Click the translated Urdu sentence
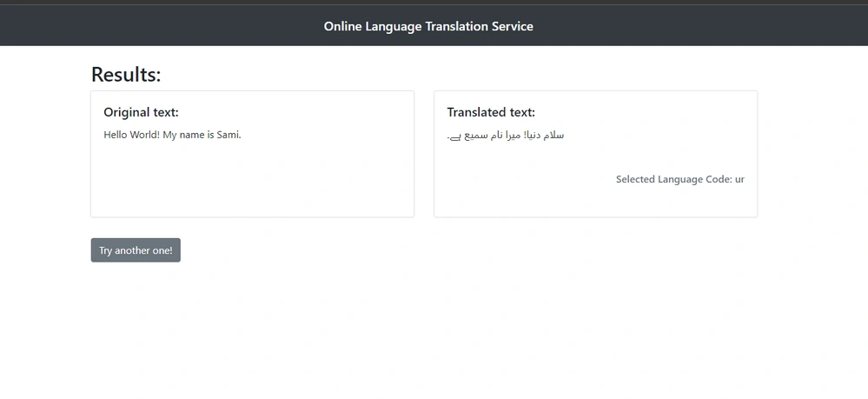 [506, 136]
